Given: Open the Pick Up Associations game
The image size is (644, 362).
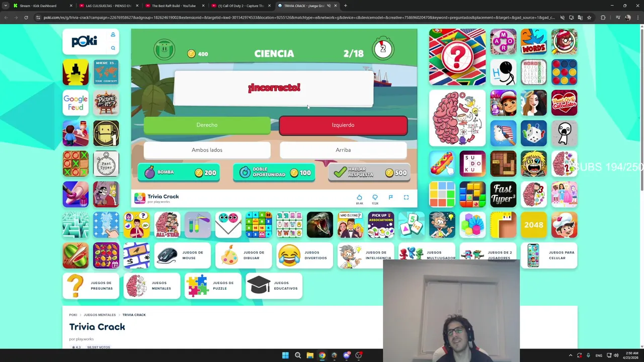Looking at the screenshot, I should click(381, 225).
